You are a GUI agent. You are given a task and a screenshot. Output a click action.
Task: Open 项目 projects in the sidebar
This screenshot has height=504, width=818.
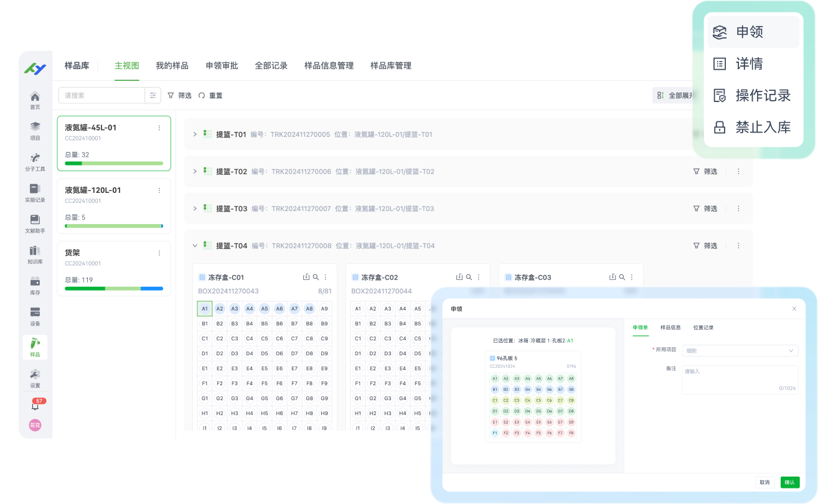(x=35, y=131)
